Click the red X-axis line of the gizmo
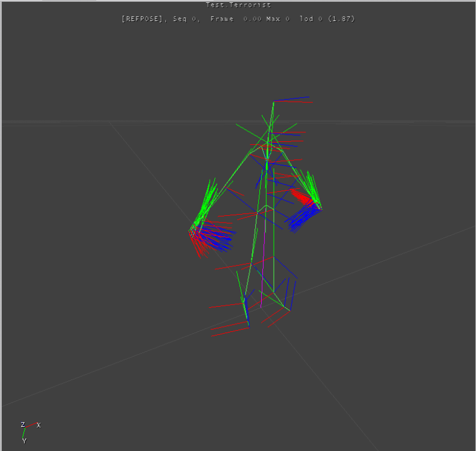The image size is (476, 451). (x=31, y=426)
